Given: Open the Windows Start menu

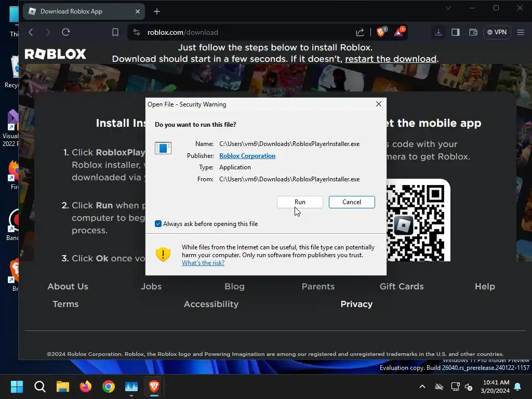Looking at the screenshot, I should click(17, 387).
